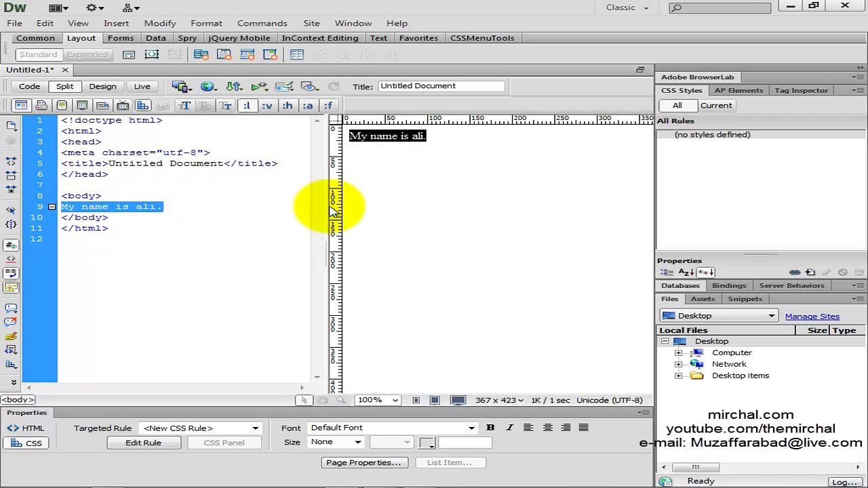Click the Layout workspace icon in title bar
This screenshot has width=868, height=488.
pos(58,8)
